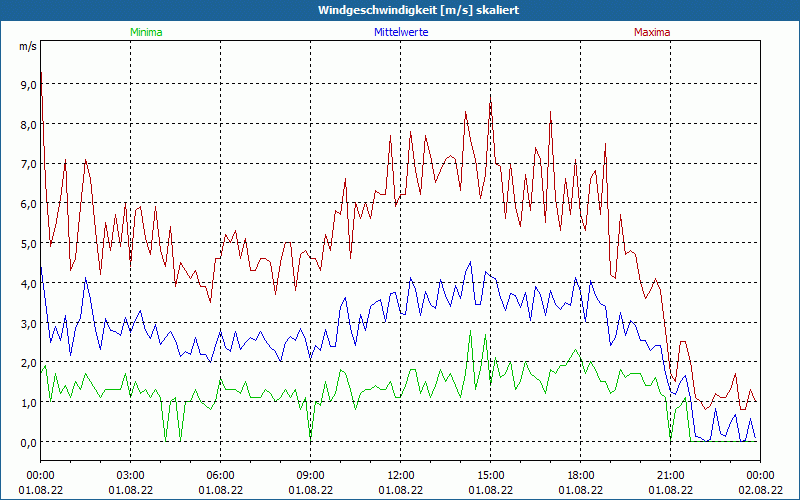Click the '12:00' time axis label
This screenshot has height=500, width=800.
401,476
